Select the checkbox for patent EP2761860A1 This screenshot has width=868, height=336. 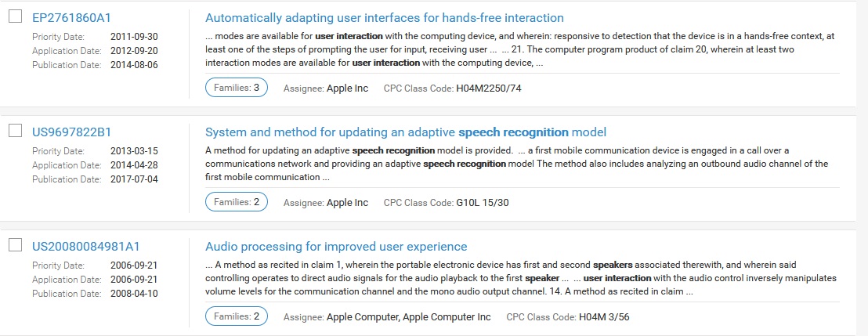[x=15, y=16]
